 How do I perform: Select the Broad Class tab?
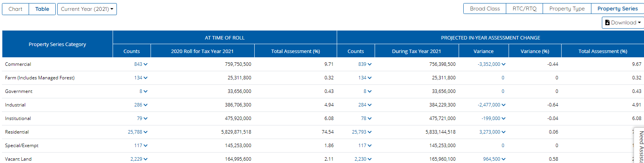(485, 9)
